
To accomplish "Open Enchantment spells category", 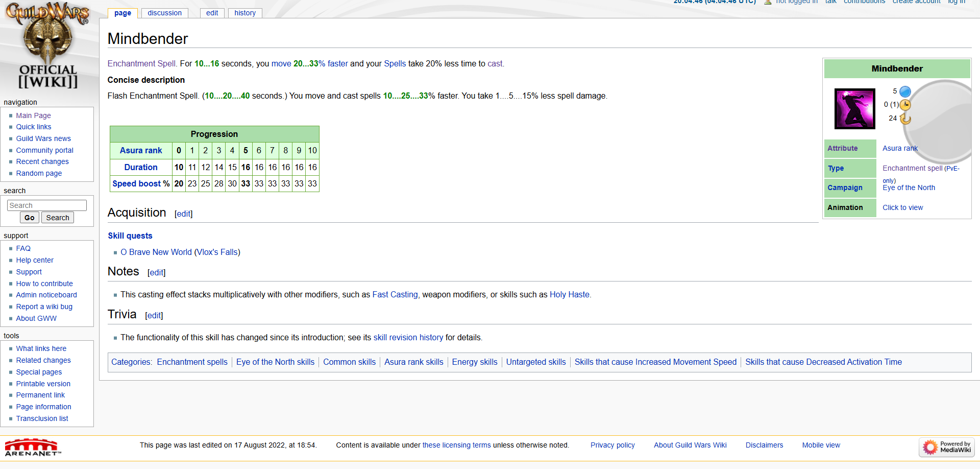I will click(x=192, y=362).
